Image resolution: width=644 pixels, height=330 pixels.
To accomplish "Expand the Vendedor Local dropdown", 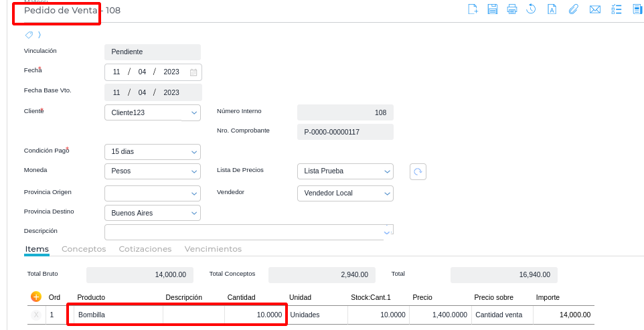I will point(387,193).
